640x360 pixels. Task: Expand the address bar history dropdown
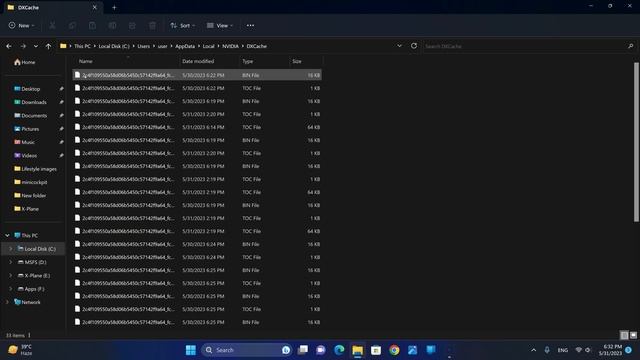click(x=400, y=46)
